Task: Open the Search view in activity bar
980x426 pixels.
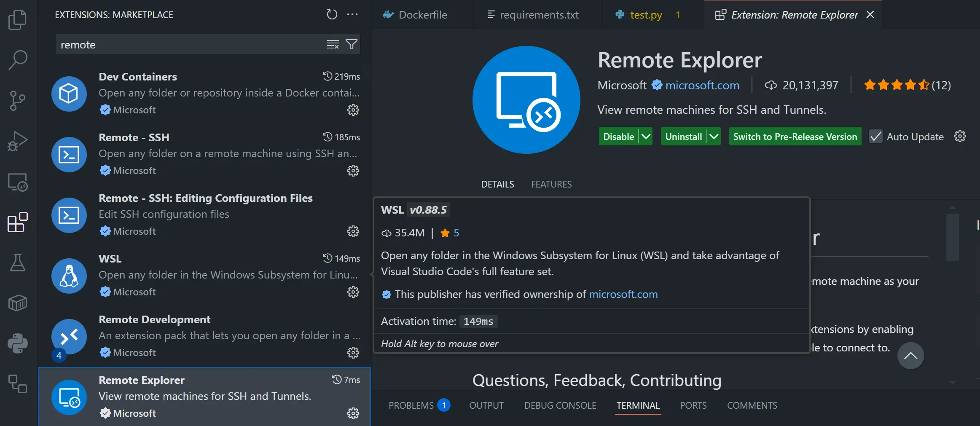Action: 18,60
